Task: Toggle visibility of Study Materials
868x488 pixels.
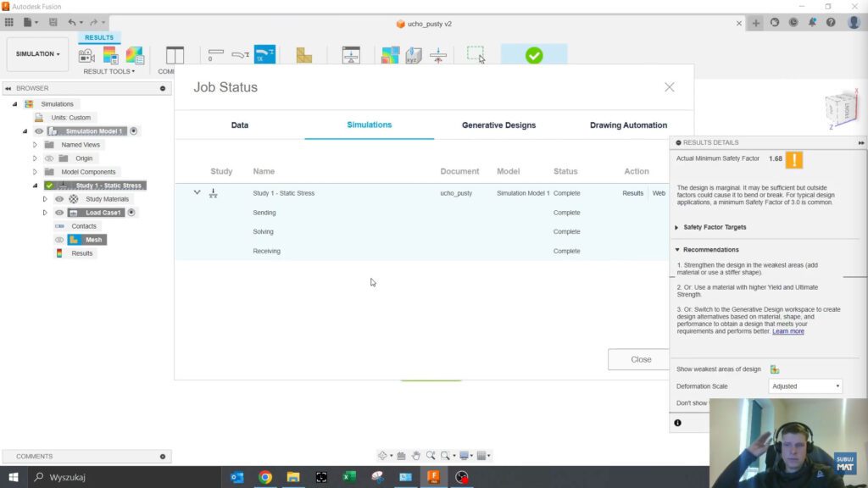Action: [x=59, y=199]
